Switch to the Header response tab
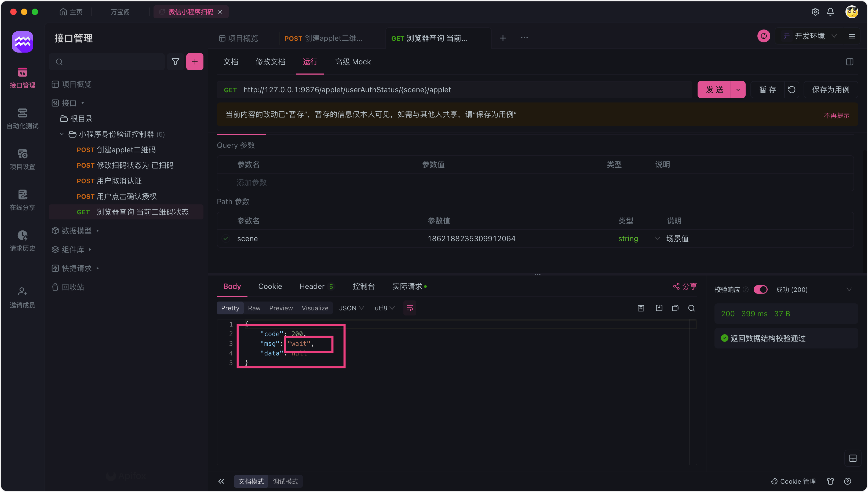Viewport: 868px width, 492px height. pyautogui.click(x=312, y=287)
